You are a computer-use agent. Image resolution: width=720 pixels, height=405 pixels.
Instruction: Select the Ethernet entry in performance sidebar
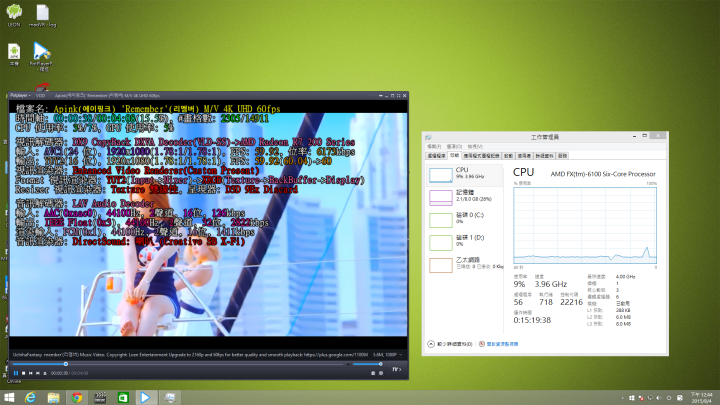click(x=465, y=264)
